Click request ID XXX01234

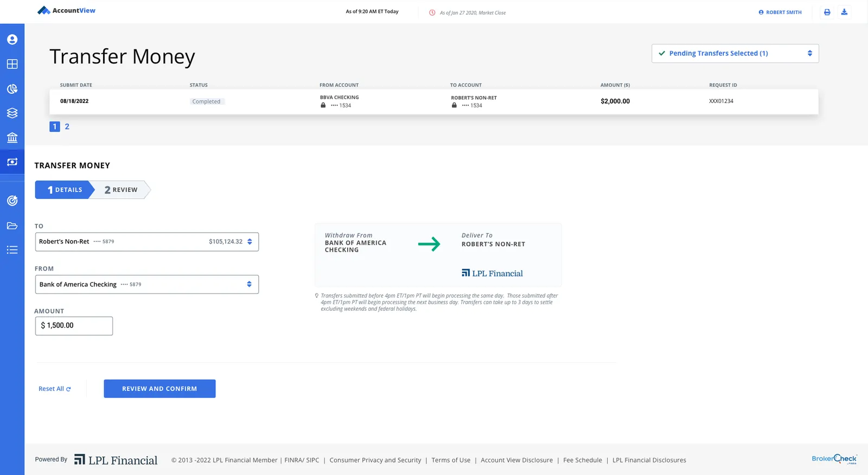click(x=721, y=101)
